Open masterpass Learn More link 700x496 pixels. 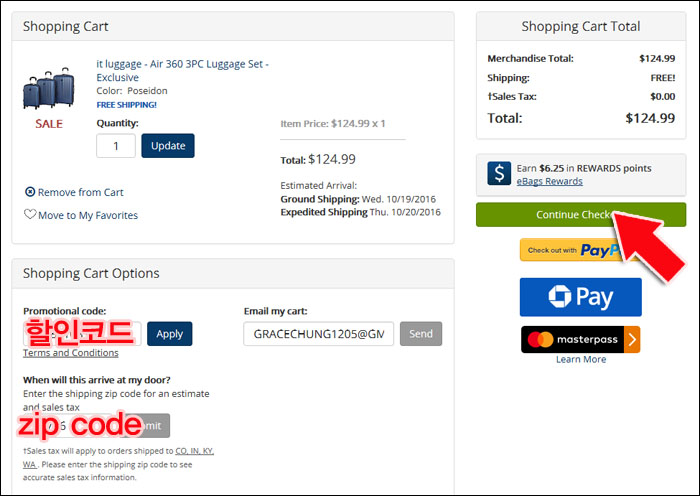(580, 359)
